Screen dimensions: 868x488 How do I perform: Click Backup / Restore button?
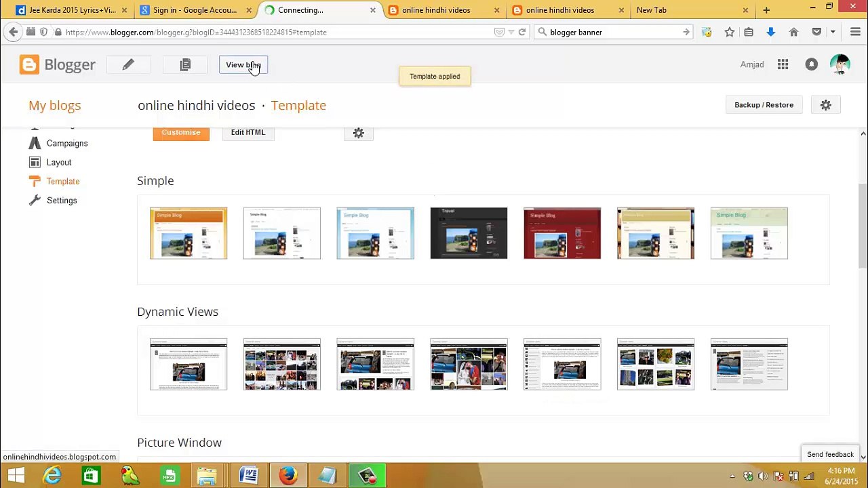[764, 105]
